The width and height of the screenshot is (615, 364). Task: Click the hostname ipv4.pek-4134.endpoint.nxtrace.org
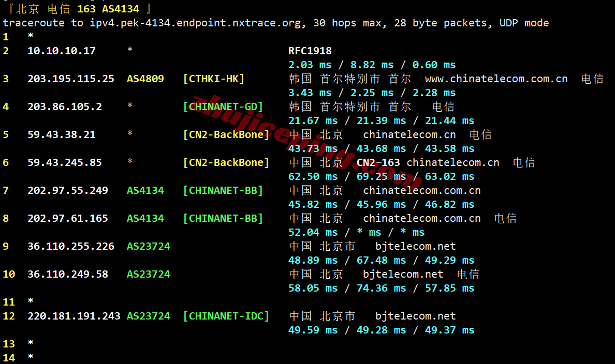(197, 23)
